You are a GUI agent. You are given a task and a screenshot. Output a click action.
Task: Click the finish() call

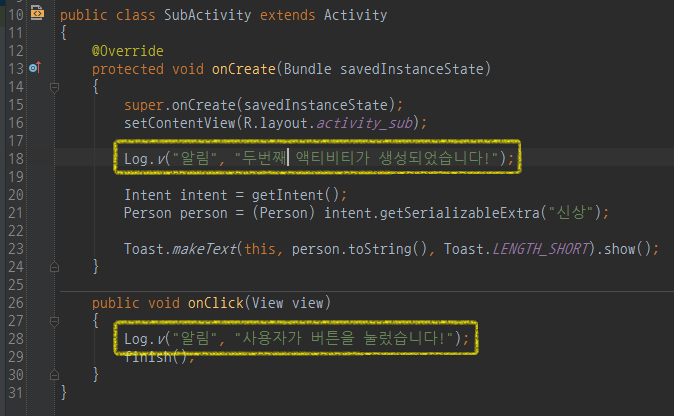point(156,357)
